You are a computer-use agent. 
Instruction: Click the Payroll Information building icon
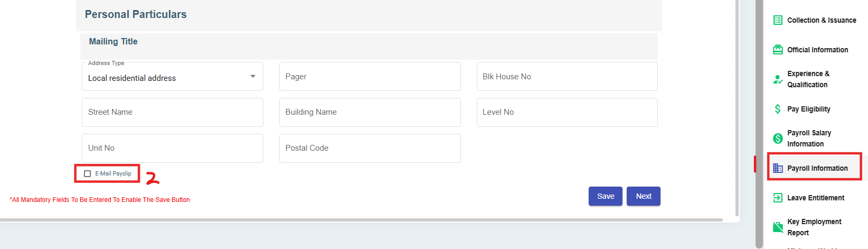tap(778, 168)
